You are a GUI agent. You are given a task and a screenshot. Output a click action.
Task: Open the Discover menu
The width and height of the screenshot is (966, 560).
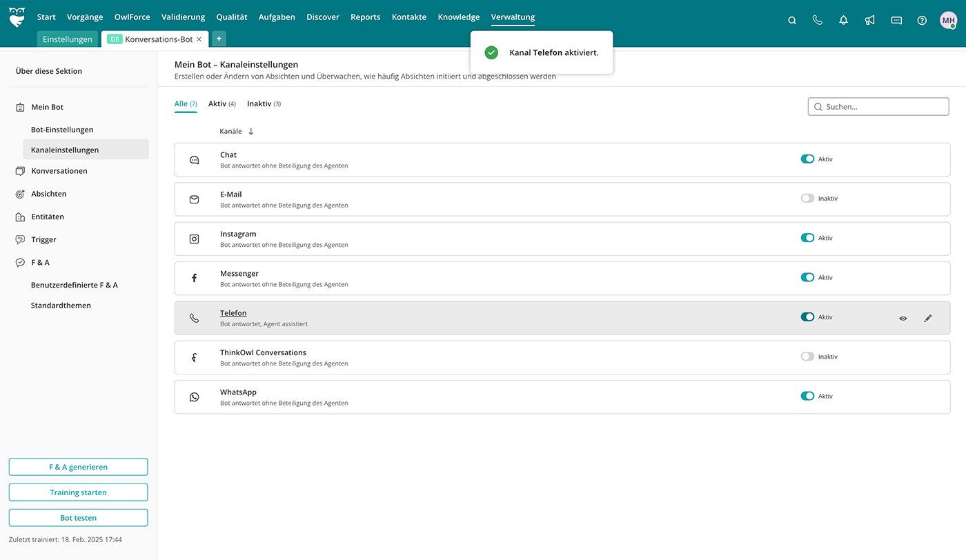[323, 17]
